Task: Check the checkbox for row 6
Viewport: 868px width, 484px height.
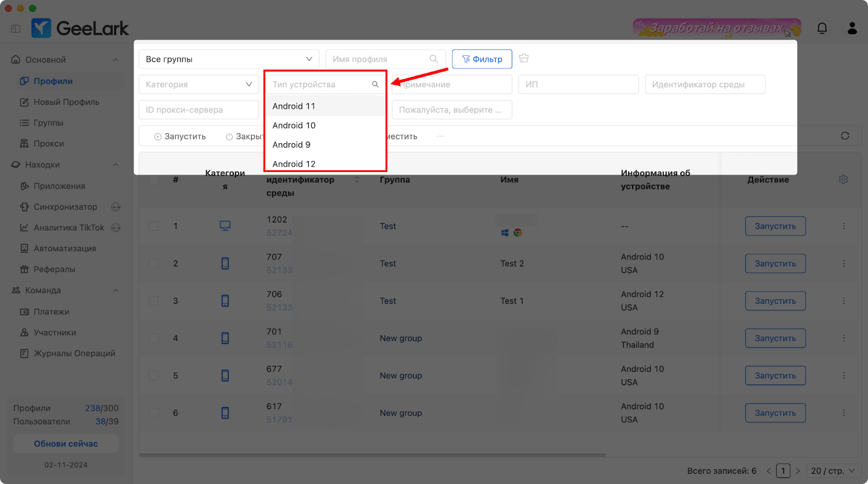Action: click(x=154, y=413)
